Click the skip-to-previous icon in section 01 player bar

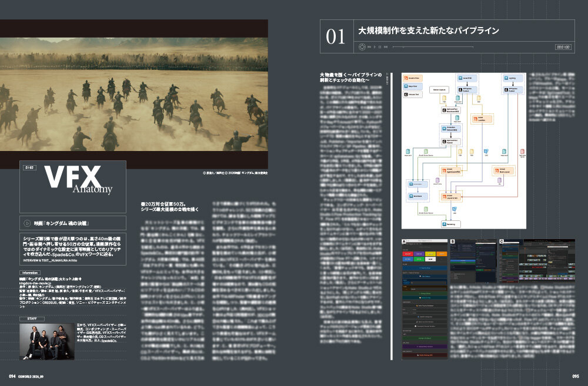(x=369, y=47)
